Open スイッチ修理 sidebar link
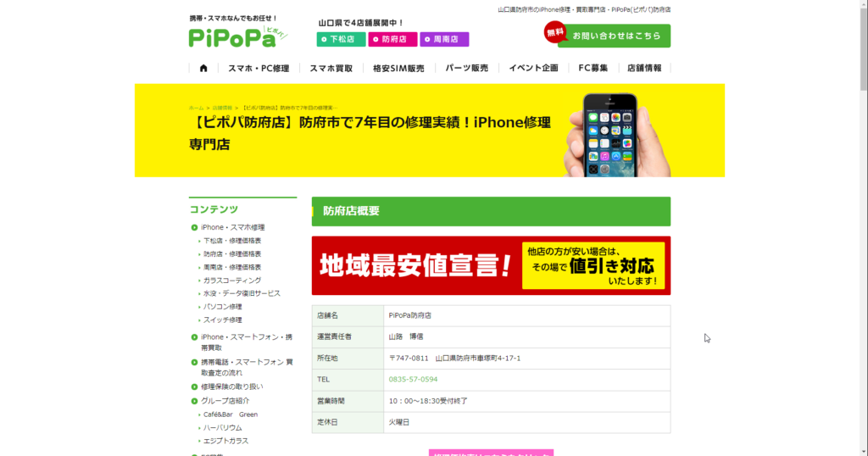The height and width of the screenshot is (456, 868). [223, 320]
